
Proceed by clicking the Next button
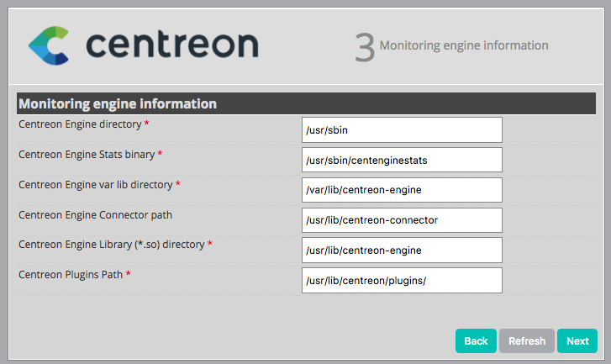[x=577, y=340]
